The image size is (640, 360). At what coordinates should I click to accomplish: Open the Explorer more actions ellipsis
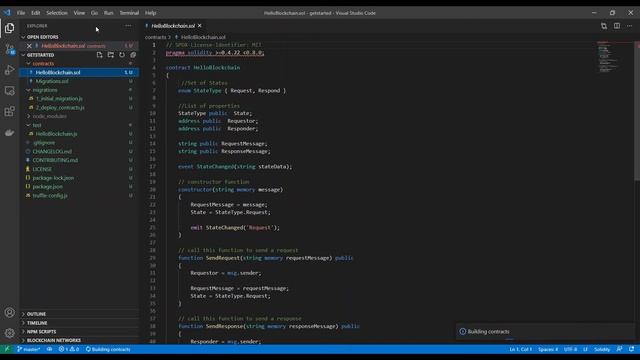128,26
